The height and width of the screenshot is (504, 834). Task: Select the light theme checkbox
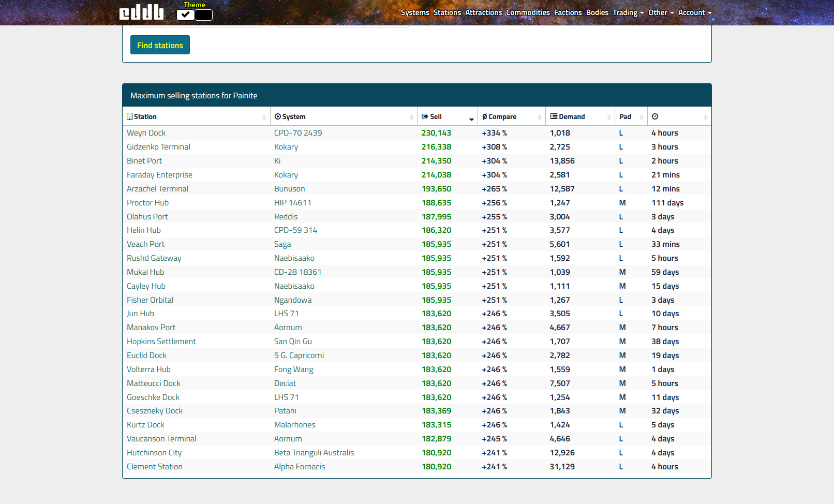185,15
